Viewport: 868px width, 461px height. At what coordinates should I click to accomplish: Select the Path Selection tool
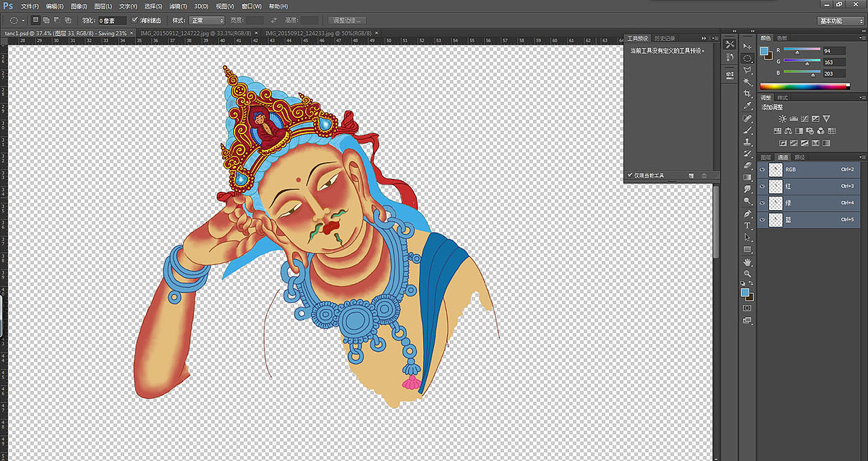[x=747, y=237]
